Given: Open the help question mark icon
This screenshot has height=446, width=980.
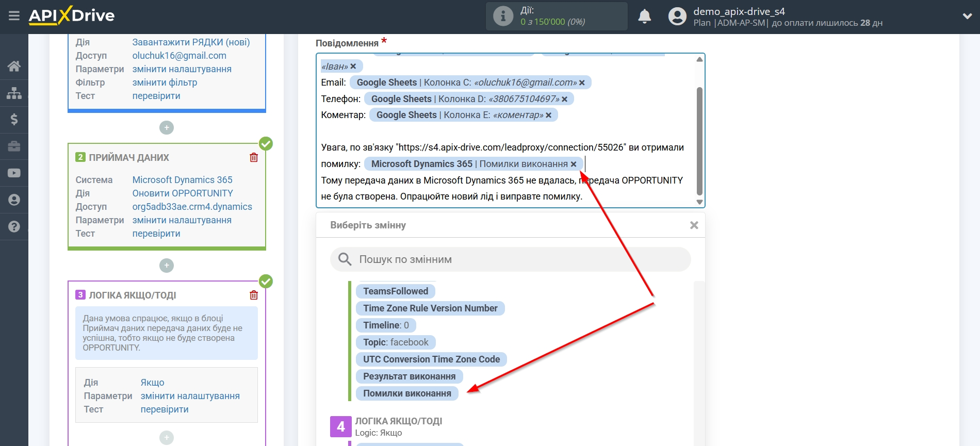Looking at the screenshot, I should point(14,226).
